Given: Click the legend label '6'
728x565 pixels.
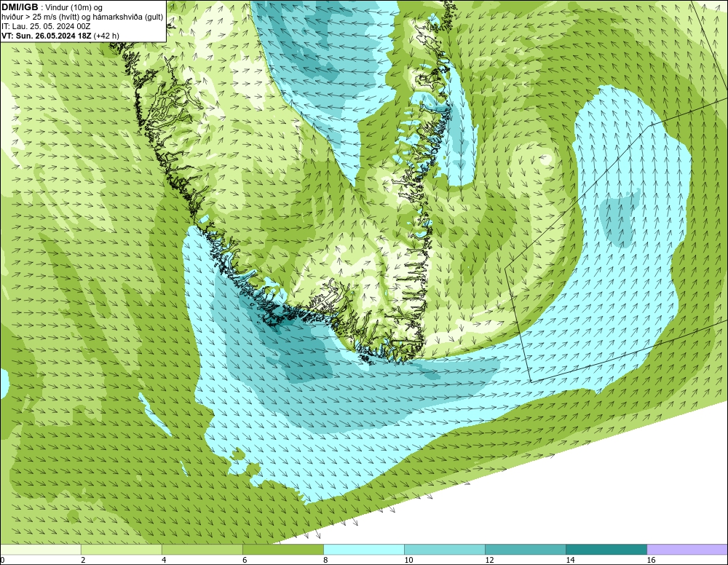Looking at the screenshot, I should [245, 561].
